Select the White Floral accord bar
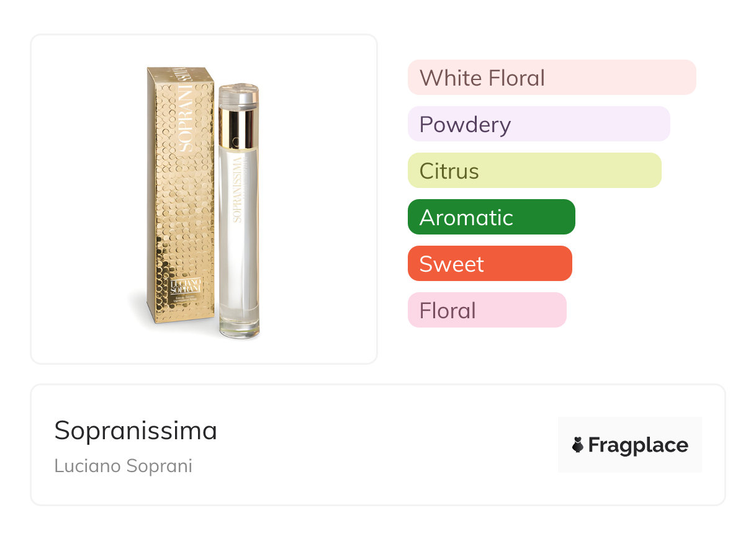756x536 pixels. [x=551, y=78]
